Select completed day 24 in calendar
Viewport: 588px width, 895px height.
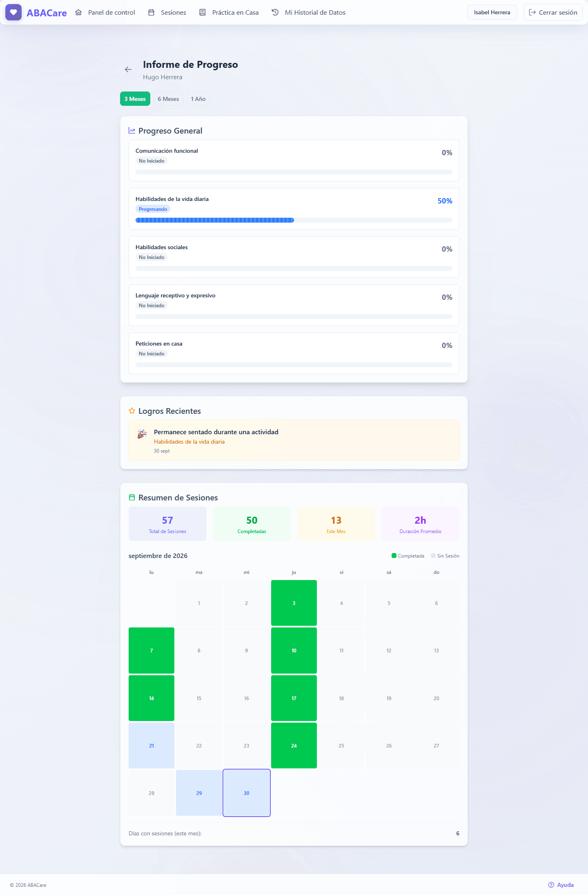[x=294, y=745]
